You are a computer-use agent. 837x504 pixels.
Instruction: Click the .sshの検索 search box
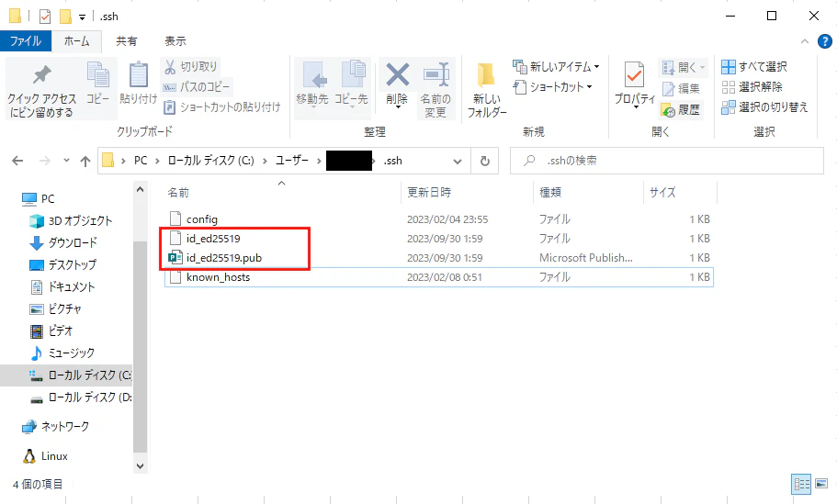tap(667, 161)
